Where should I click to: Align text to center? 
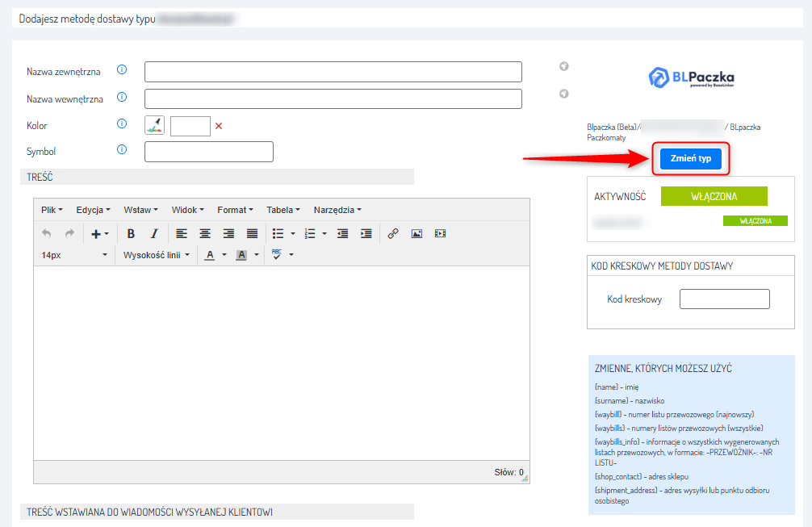point(205,234)
